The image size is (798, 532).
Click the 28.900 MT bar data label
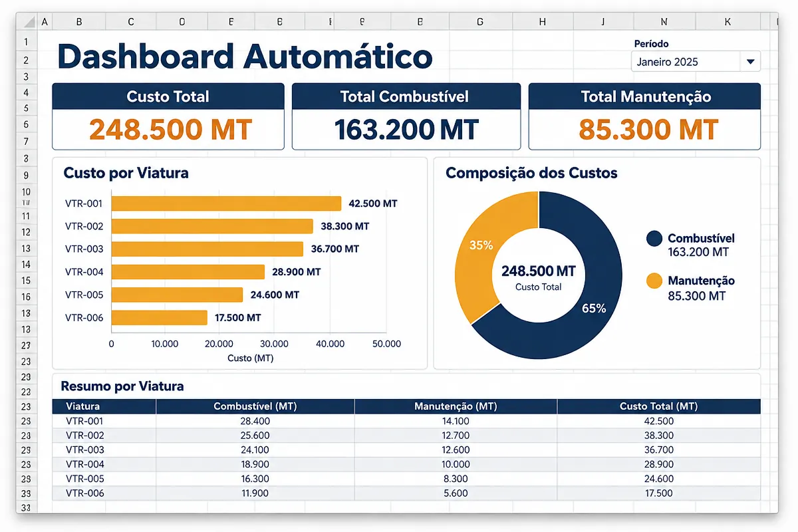[296, 272]
